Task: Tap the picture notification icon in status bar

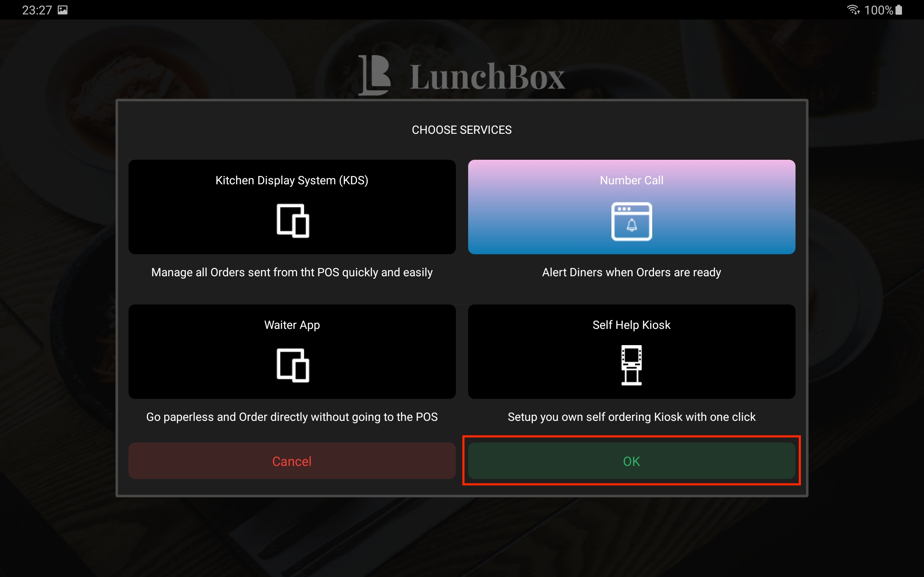Action: point(62,10)
